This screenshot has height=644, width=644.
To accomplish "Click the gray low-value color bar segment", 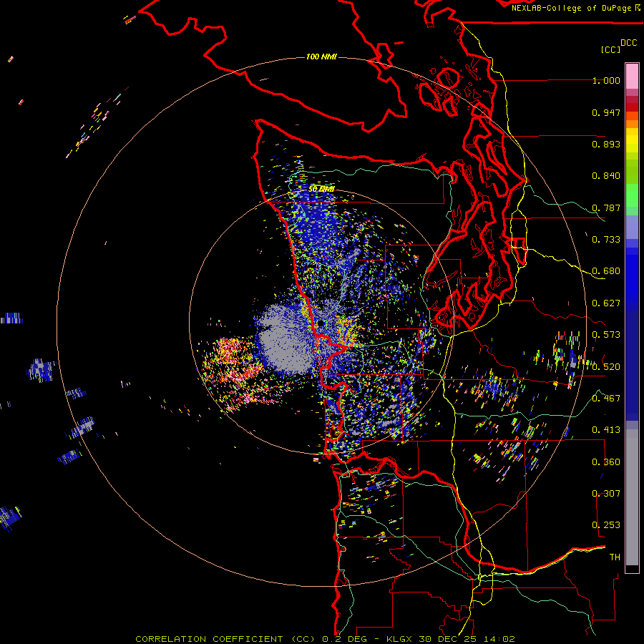I will coord(632,497).
